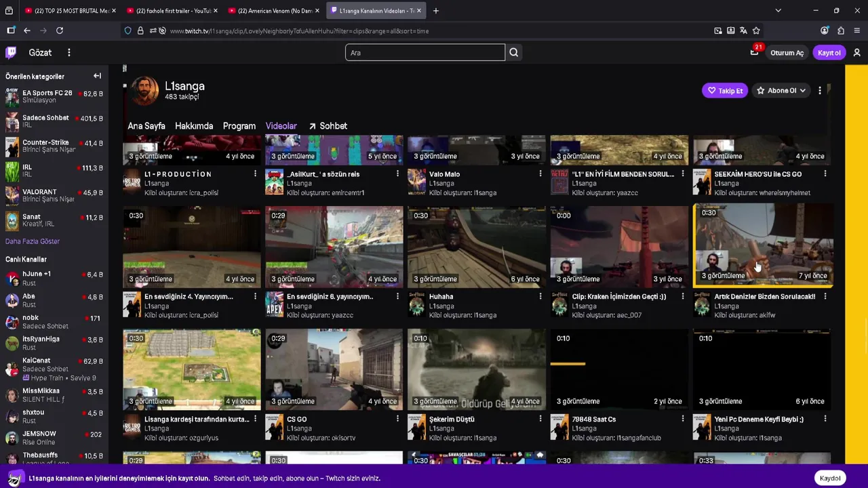Switch to the Ana Sayfa tab

tap(146, 126)
